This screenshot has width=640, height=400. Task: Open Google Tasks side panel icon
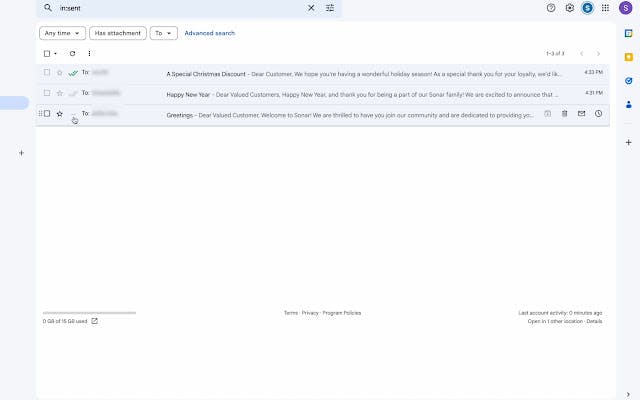[x=629, y=81]
